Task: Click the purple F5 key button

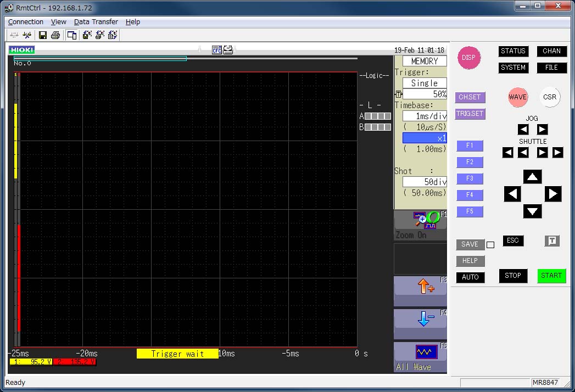Action: (470, 211)
